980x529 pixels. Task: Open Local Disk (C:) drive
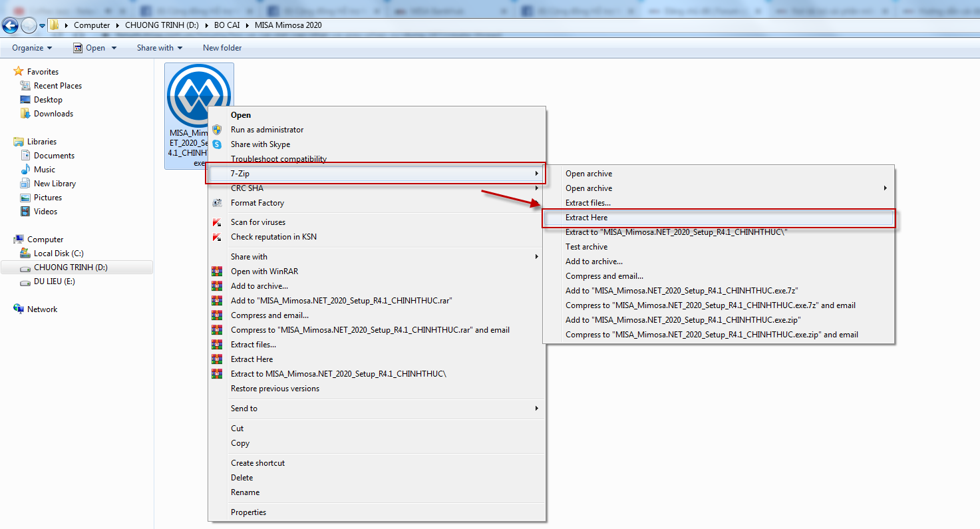59,254
